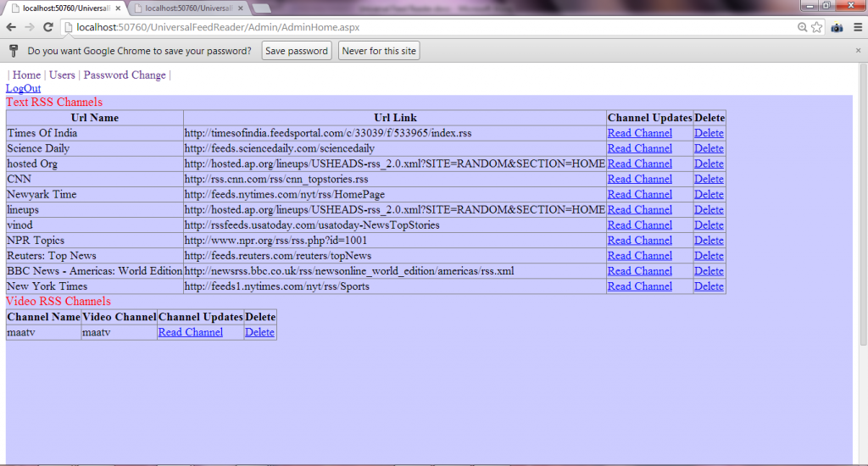Read Channel for NPR Topics
This screenshot has width=868, height=466.
[640, 240]
